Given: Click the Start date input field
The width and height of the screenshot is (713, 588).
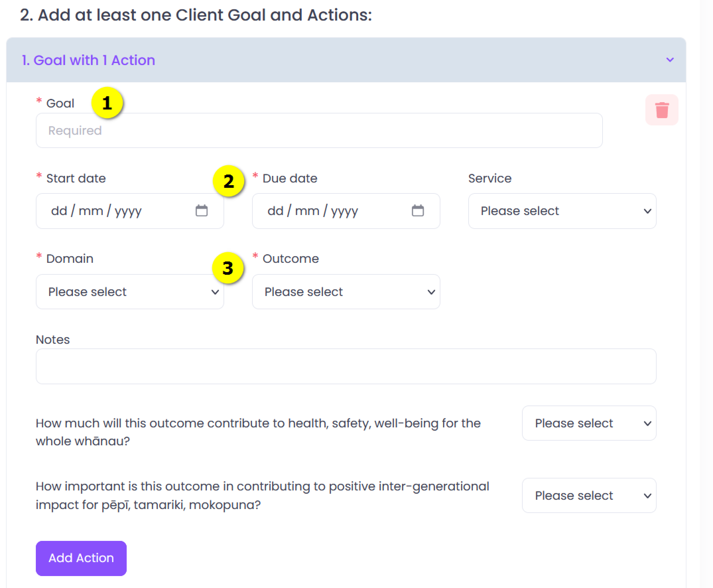Looking at the screenshot, I should (x=130, y=211).
